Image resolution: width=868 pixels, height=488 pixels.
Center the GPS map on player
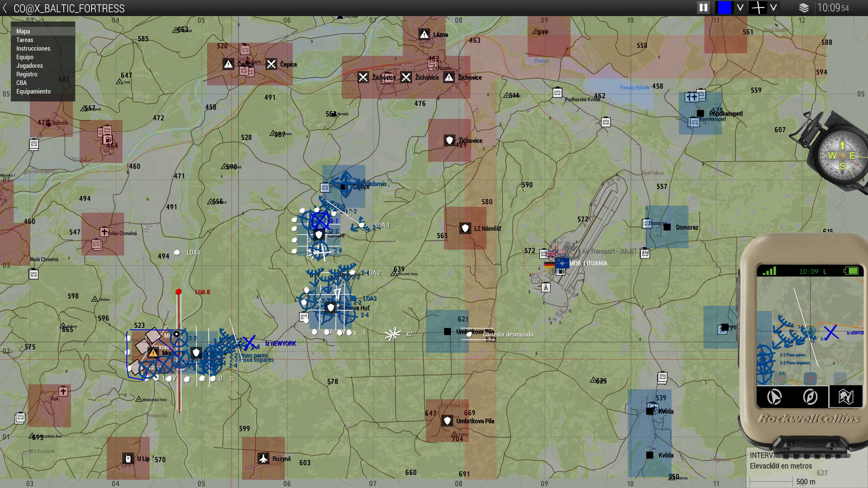point(810,379)
